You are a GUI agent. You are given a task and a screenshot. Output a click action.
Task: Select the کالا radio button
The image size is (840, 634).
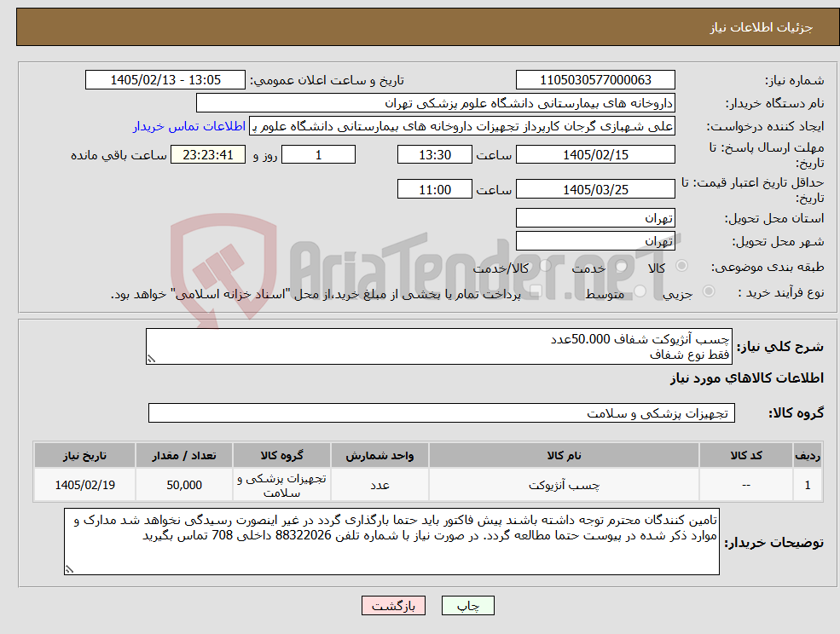click(682, 266)
